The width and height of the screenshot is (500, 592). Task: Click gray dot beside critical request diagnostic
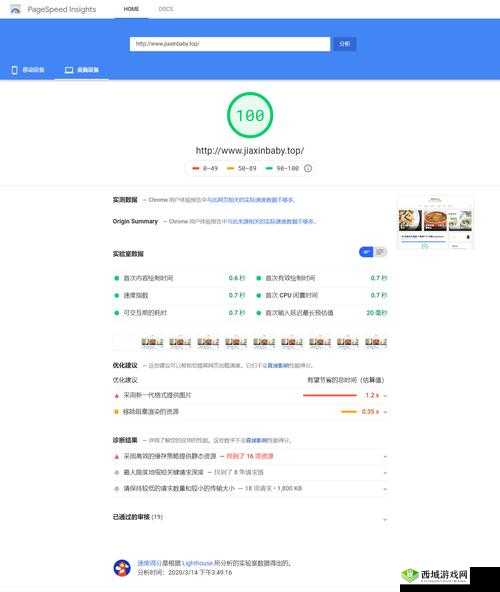pyautogui.click(x=117, y=472)
